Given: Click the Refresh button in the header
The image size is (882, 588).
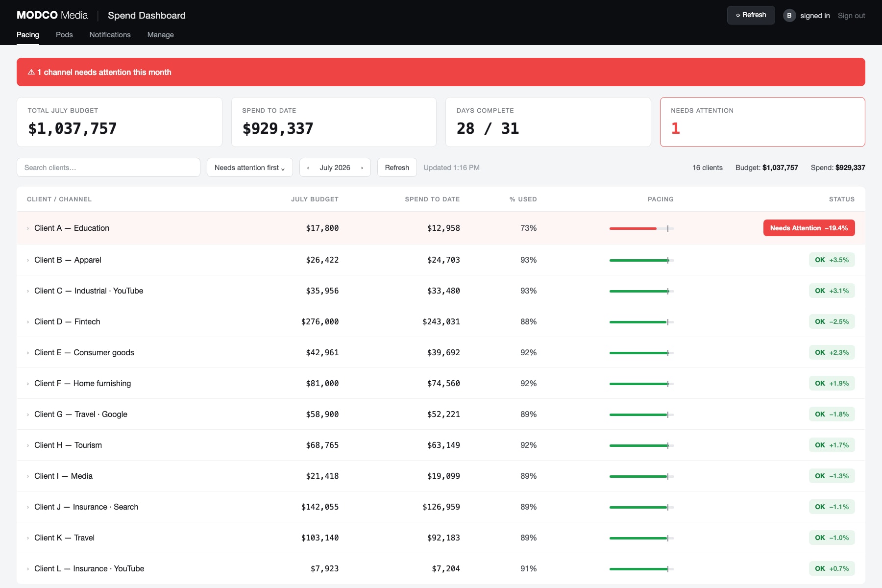Looking at the screenshot, I should [x=751, y=15].
